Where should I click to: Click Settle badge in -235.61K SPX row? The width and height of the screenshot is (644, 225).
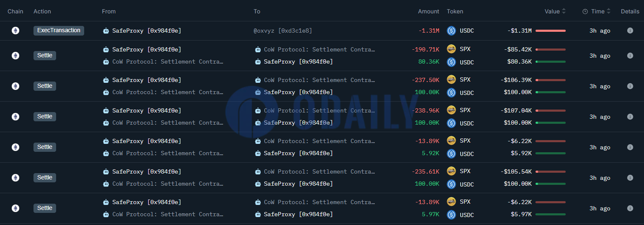(x=45, y=178)
